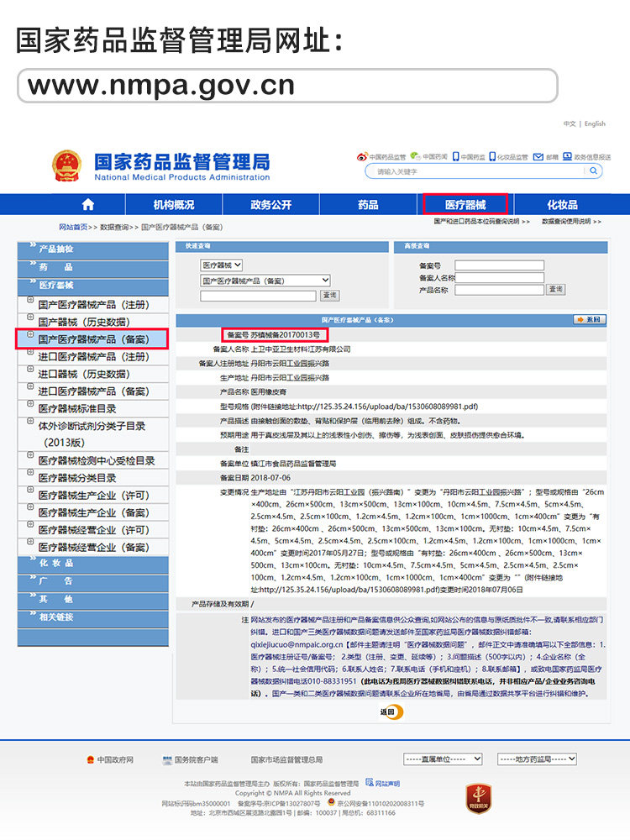The width and height of the screenshot is (630, 840).
Task: Open the 国产医疗器械产品（备案） dropdown
Action: click(x=265, y=281)
